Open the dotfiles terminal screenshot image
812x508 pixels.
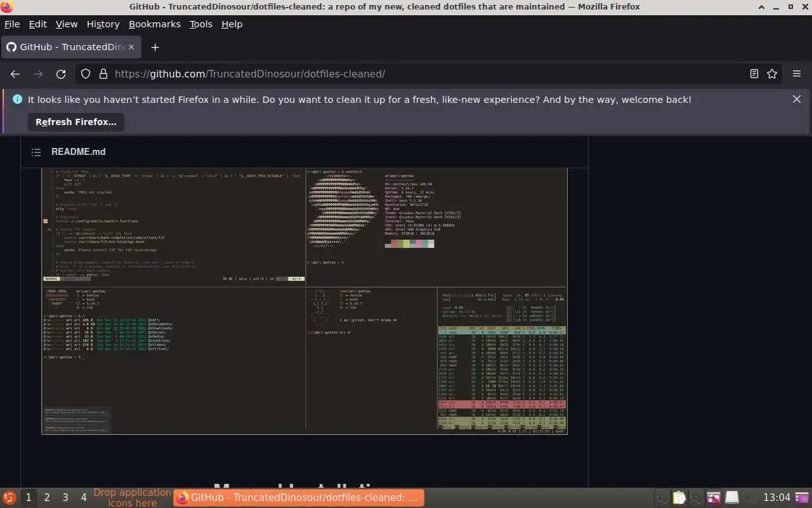point(304,301)
